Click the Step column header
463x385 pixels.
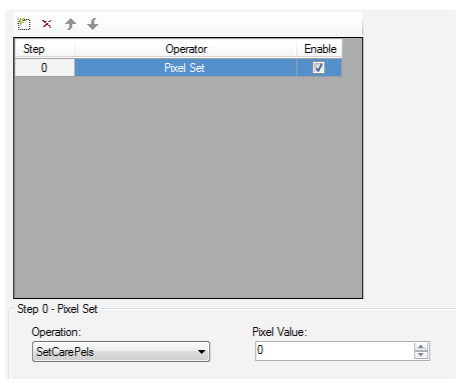coord(44,49)
